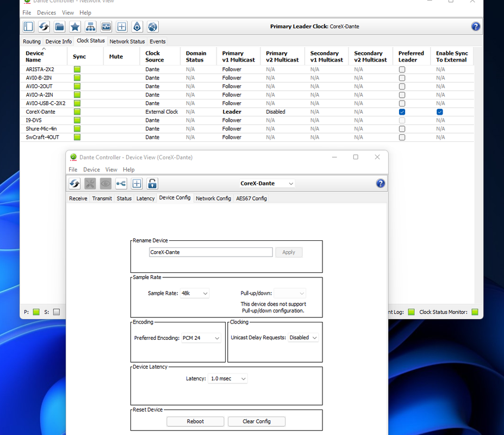
Task: Open the Network Config tab
Action: point(214,198)
